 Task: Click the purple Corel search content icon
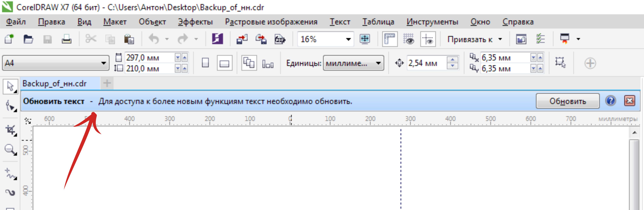click(x=218, y=39)
